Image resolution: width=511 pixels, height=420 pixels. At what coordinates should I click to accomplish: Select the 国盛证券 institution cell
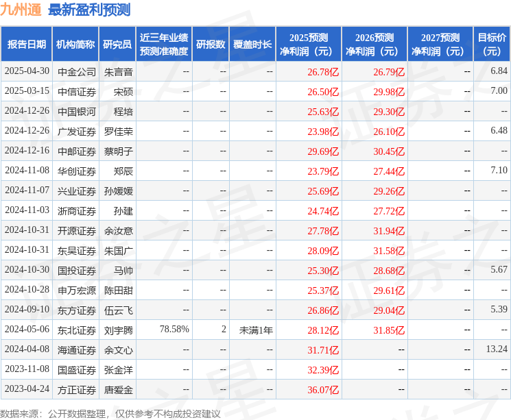77,370
